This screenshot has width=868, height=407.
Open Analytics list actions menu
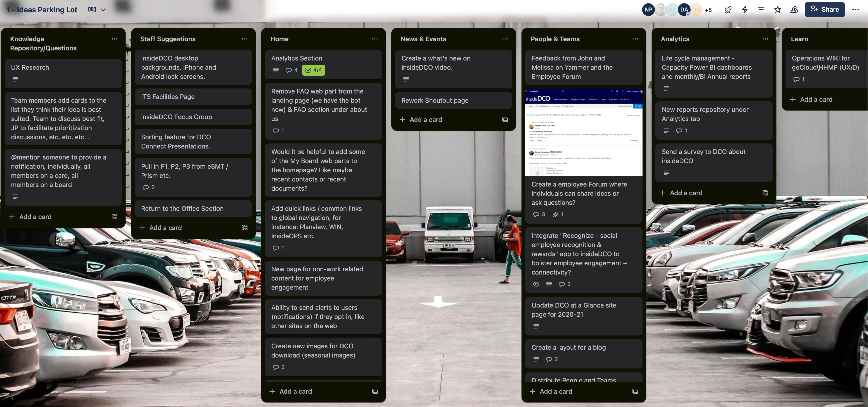point(765,39)
